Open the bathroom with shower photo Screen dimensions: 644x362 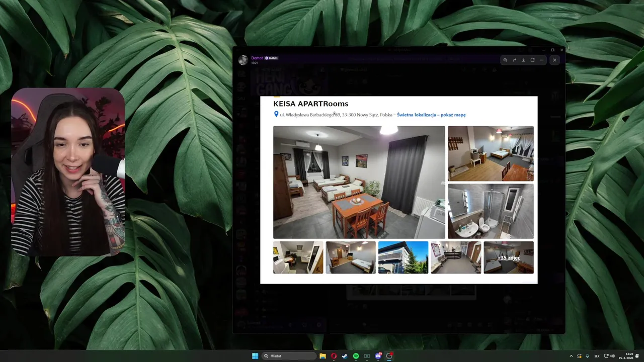tap(491, 211)
